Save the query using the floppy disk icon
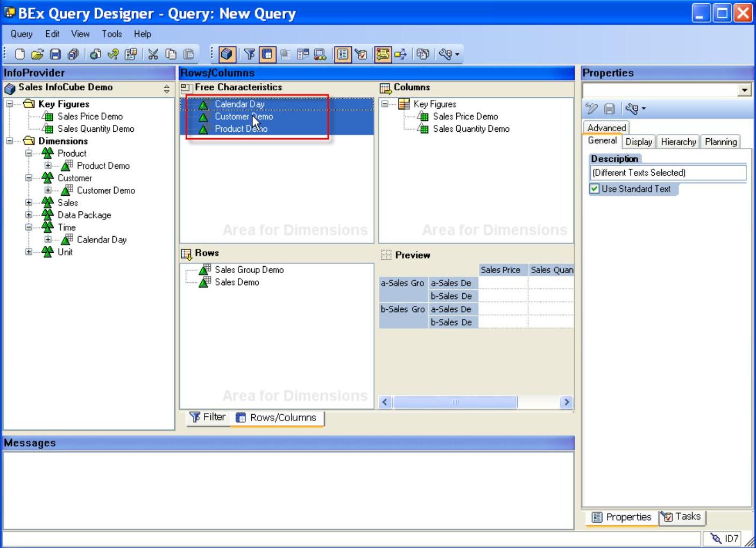This screenshot has width=756, height=548. [x=55, y=54]
